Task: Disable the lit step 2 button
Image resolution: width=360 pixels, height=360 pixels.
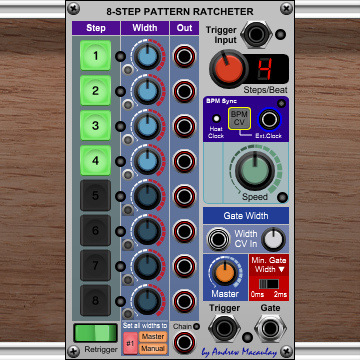Action: click(95, 90)
